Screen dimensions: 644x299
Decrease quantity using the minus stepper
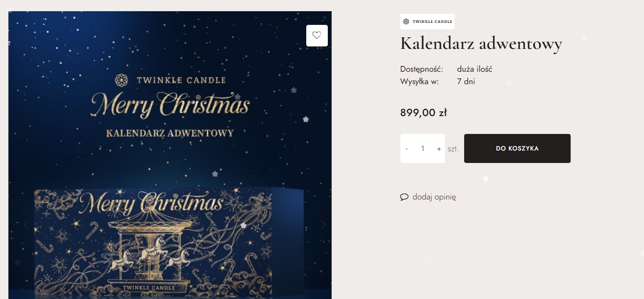(407, 148)
